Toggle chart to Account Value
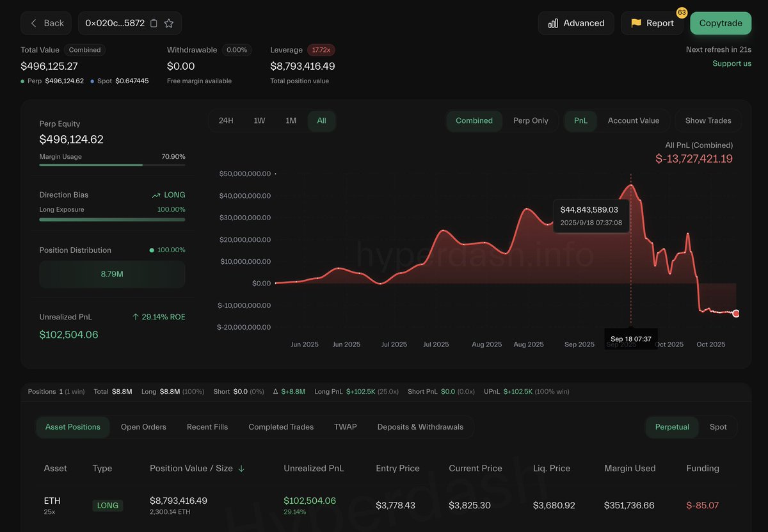 (633, 120)
